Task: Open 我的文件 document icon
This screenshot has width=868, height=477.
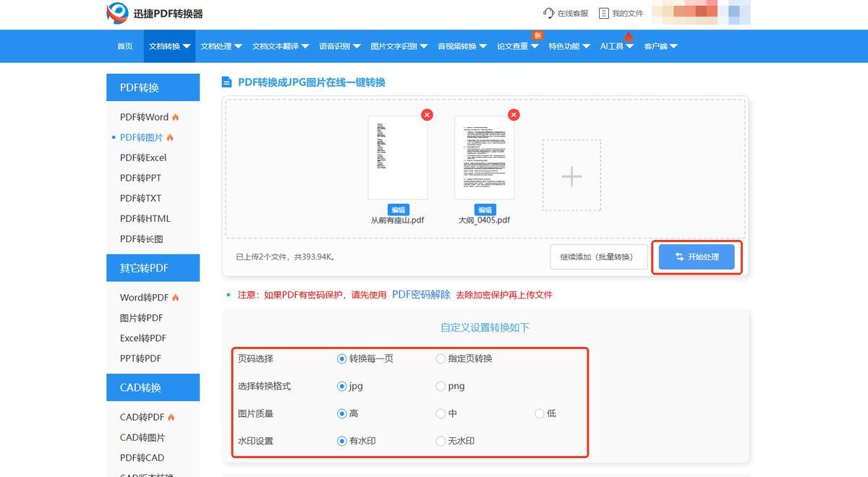Action: click(604, 13)
